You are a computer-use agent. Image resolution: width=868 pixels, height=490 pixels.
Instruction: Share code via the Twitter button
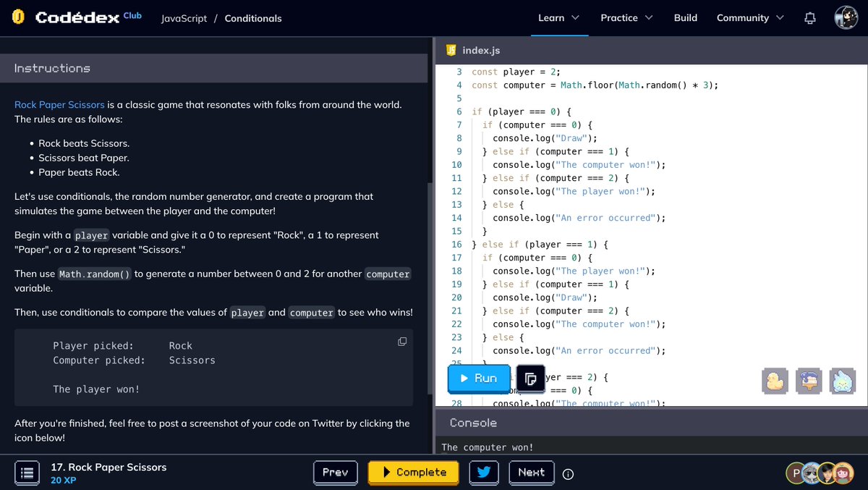pyautogui.click(x=484, y=473)
